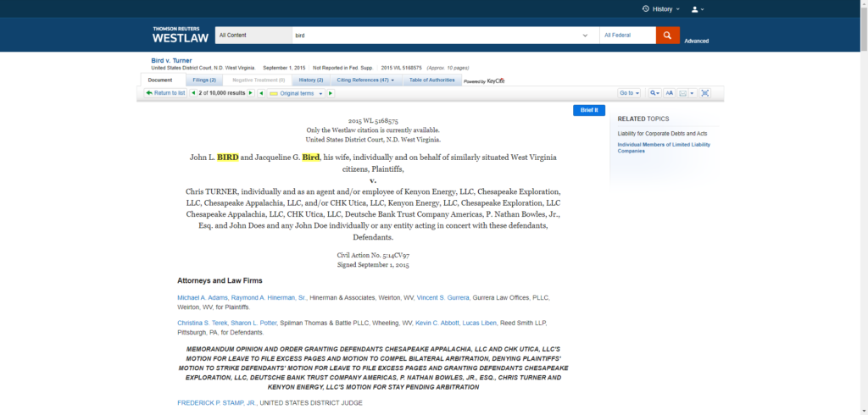Image resolution: width=868 pixels, height=415 pixels.
Task: Open the user profile menu
Action: [698, 9]
